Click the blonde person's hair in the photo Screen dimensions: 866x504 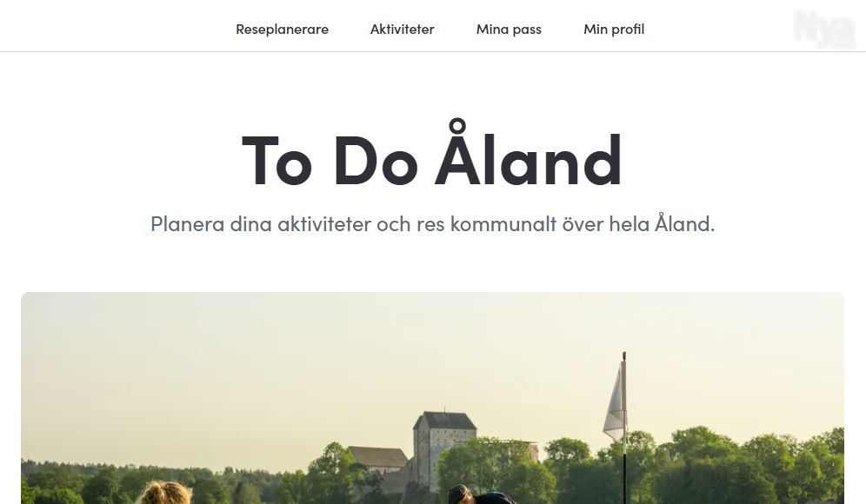(164, 493)
